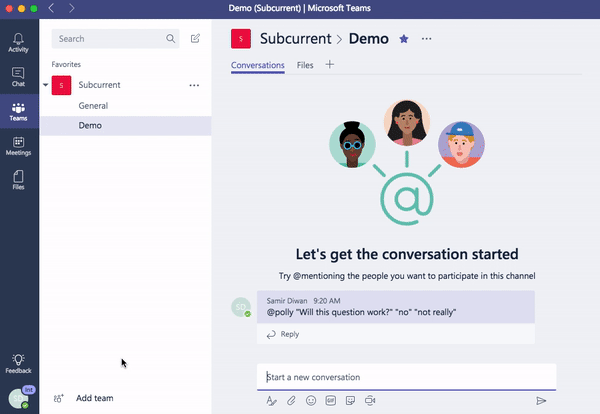The height and width of the screenshot is (414, 600).
Task: Open the Activity feed
Action: click(x=18, y=42)
